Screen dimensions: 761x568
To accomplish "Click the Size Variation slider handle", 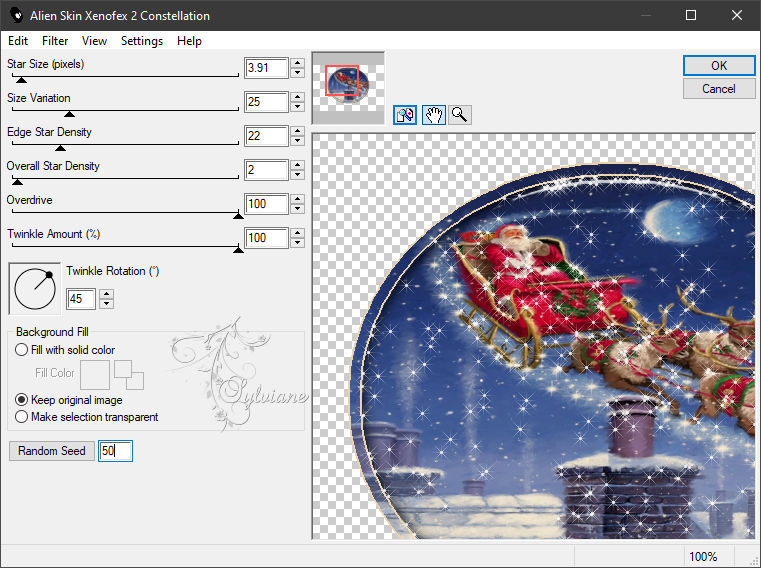I will (69, 114).
